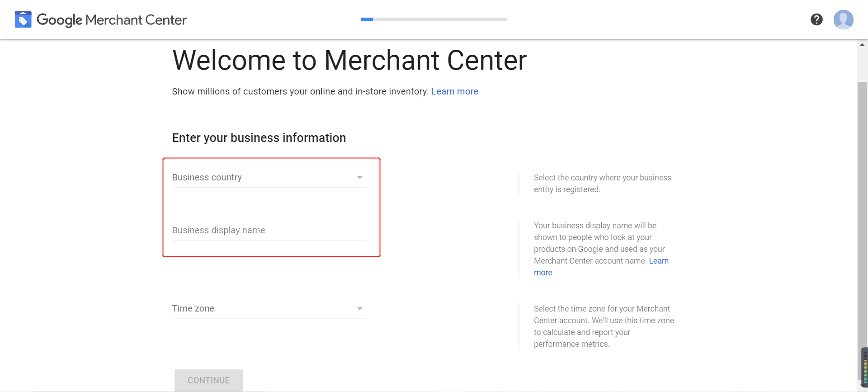Click the Google Merchant Center title text
Image resolution: width=868 pixels, height=392 pixels.
coord(112,20)
